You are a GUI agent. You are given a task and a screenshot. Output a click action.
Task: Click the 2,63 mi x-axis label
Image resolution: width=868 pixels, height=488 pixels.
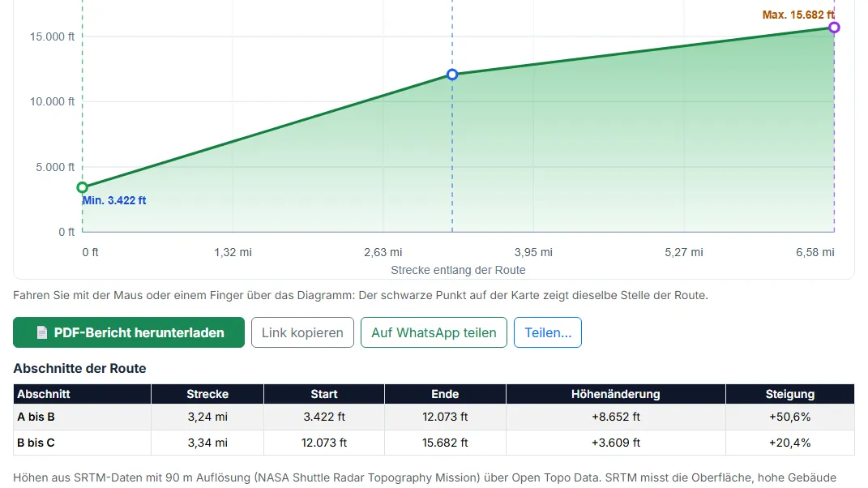tap(383, 252)
